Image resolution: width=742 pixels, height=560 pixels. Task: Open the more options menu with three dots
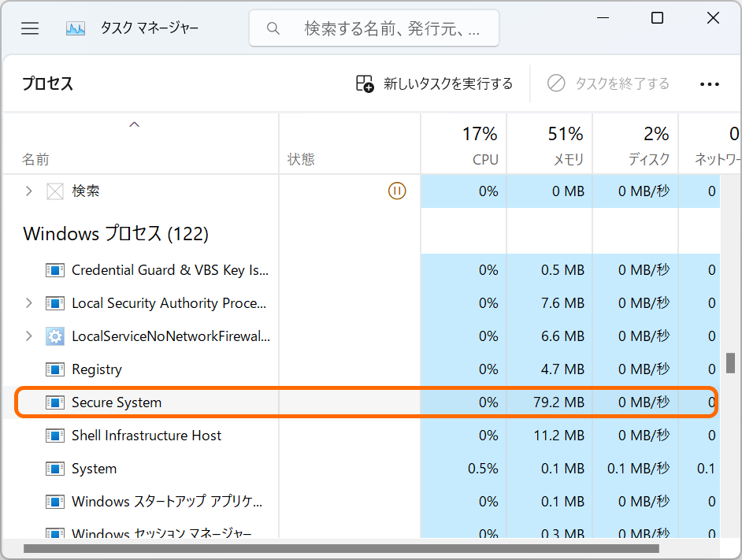tap(710, 83)
